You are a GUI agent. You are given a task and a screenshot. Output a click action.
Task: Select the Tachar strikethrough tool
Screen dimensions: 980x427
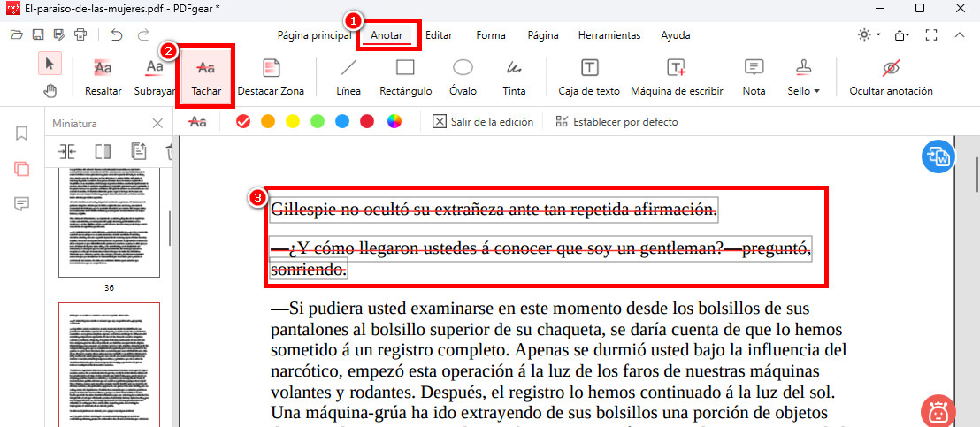pyautogui.click(x=206, y=77)
